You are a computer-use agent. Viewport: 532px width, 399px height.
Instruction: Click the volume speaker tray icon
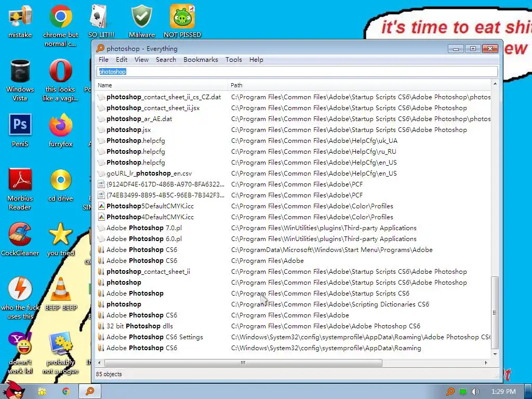coord(475,392)
